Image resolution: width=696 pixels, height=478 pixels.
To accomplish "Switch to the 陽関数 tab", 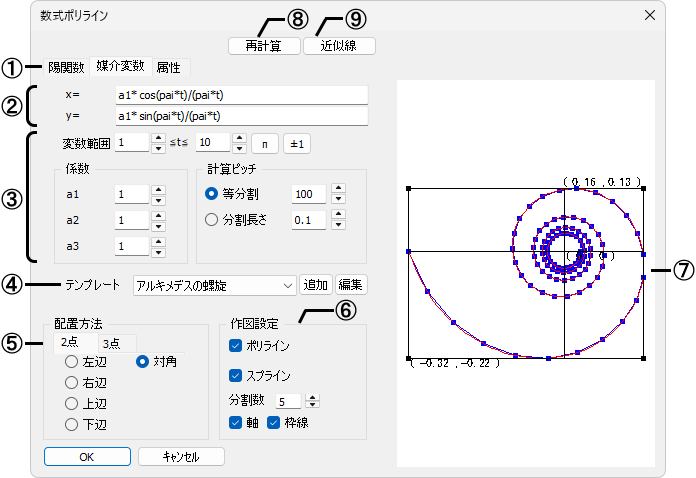I will pyautogui.click(x=66, y=67).
